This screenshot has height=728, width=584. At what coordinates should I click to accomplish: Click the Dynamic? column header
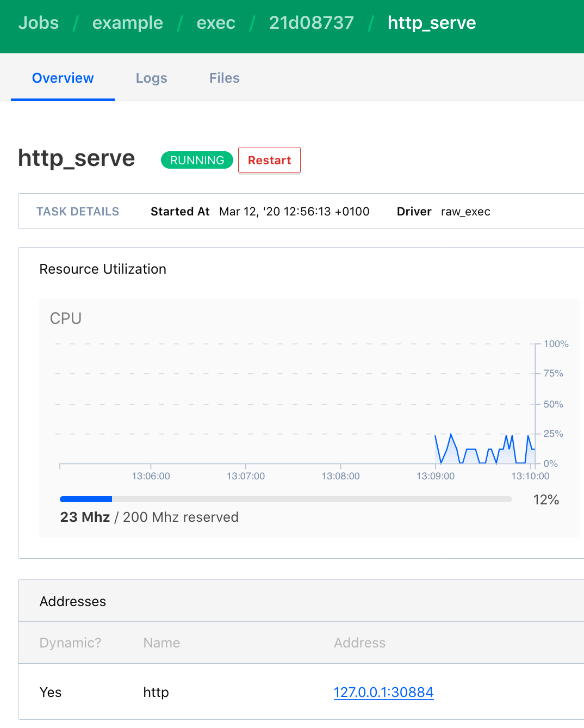[70, 643]
